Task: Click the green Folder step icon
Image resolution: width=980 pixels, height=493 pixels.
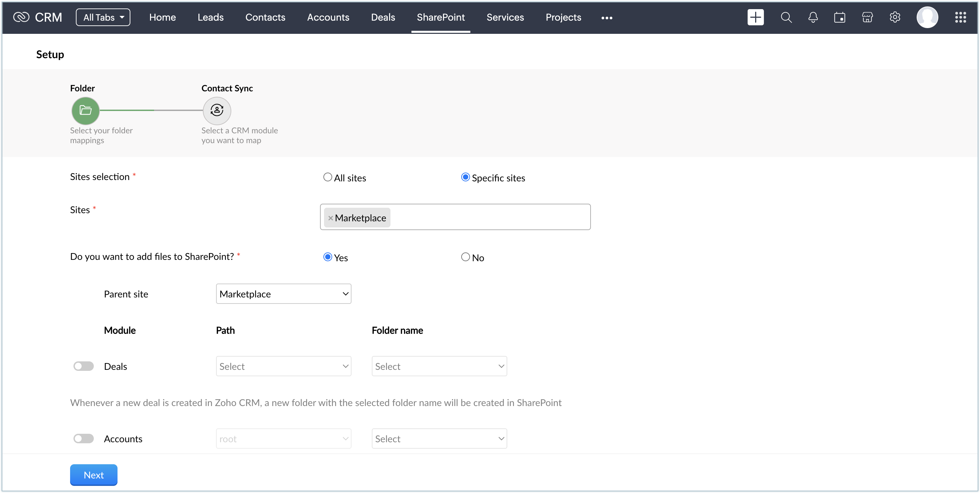Action: 86,111
